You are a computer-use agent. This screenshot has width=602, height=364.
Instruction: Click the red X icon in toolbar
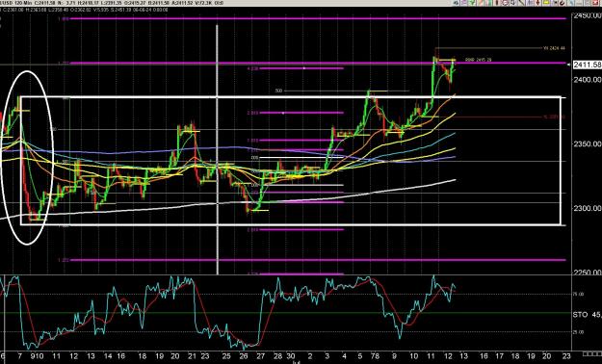tap(595, 3)
